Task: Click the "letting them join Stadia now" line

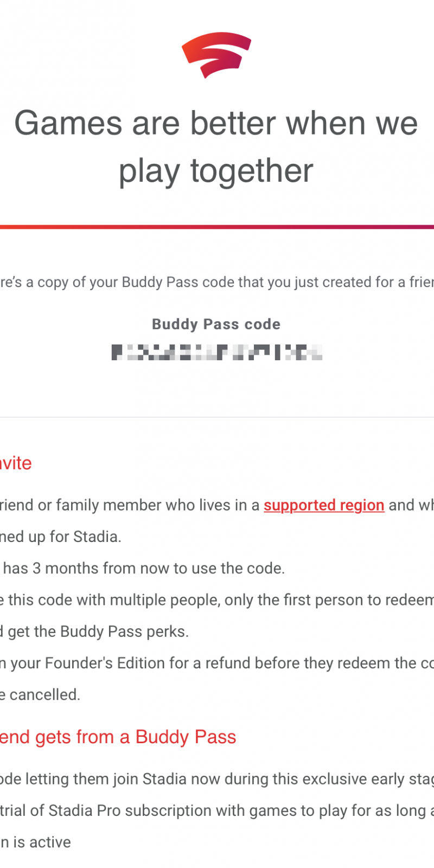Action: pyautogui.click(x=217, y=779)
